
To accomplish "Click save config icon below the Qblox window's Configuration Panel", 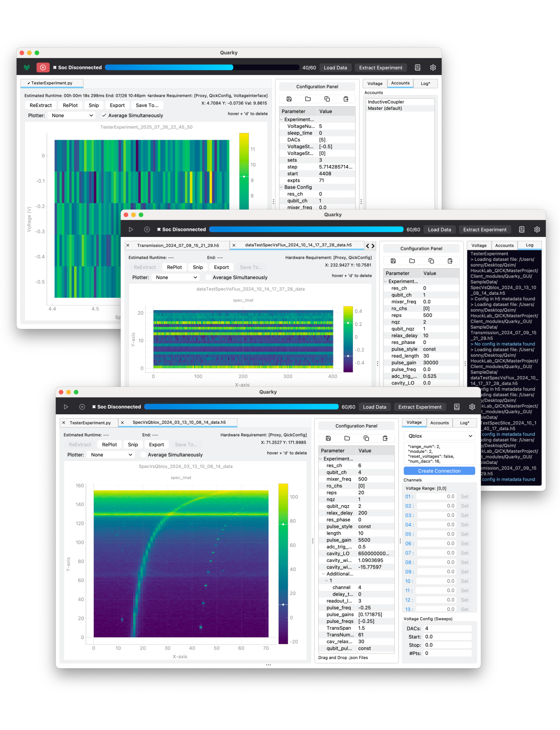I will point(328,438).
